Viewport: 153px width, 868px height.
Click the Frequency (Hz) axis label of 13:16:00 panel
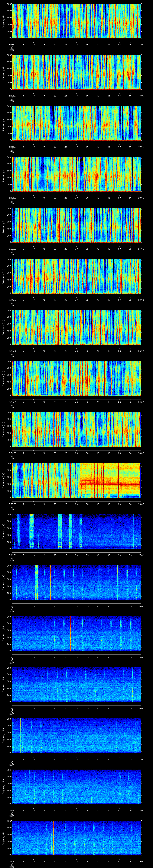(3, 21)
